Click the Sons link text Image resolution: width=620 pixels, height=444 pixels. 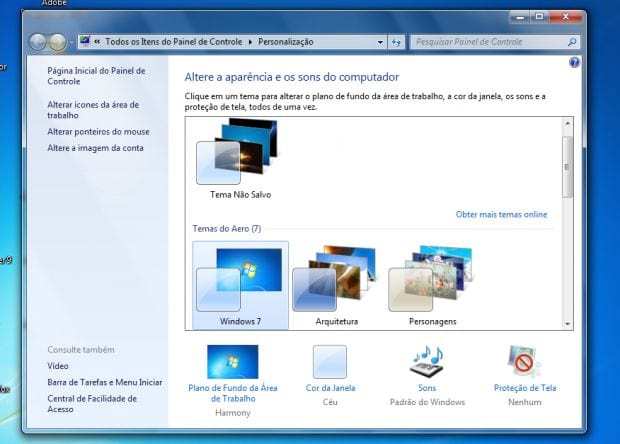click(x=427, y=388)
